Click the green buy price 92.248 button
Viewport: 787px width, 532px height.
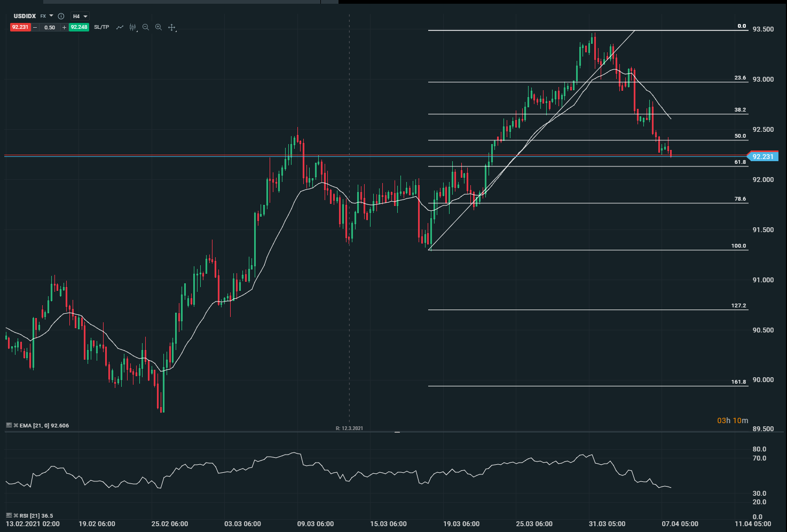coord(78,27)
